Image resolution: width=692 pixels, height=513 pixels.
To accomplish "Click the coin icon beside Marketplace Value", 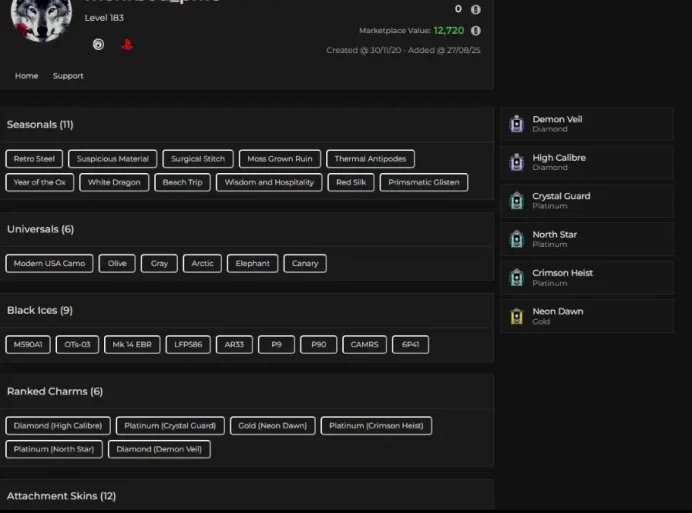I will (x=475, y=30).
